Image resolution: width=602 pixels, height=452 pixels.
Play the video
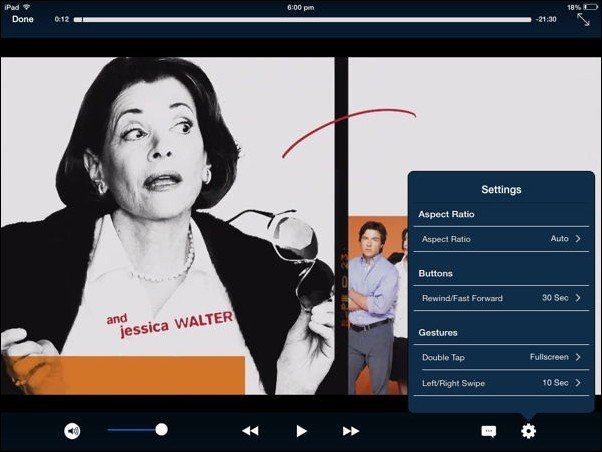301,431
